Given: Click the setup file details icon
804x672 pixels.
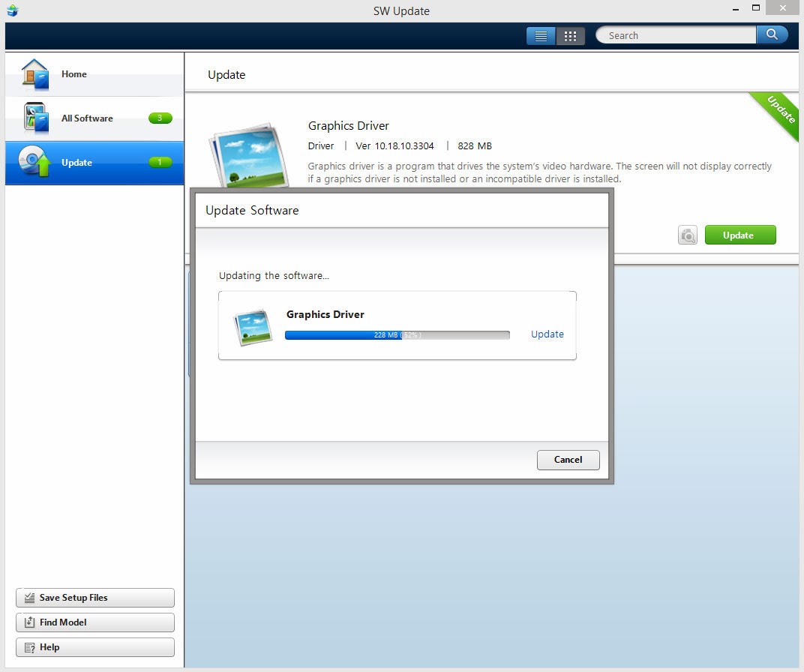Looking at the screenshot, I should click(688, 235).
